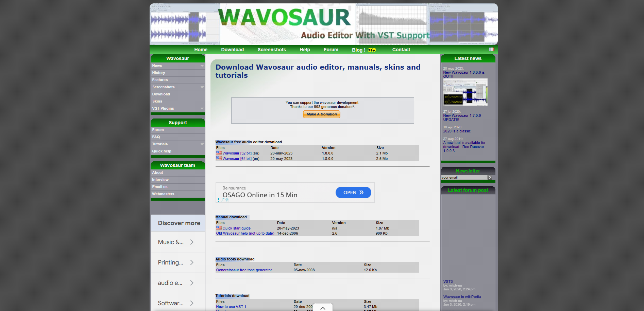The image size is (644, 311).
Task: Open the Quick start guide link
Action: [x=236, y=228]
